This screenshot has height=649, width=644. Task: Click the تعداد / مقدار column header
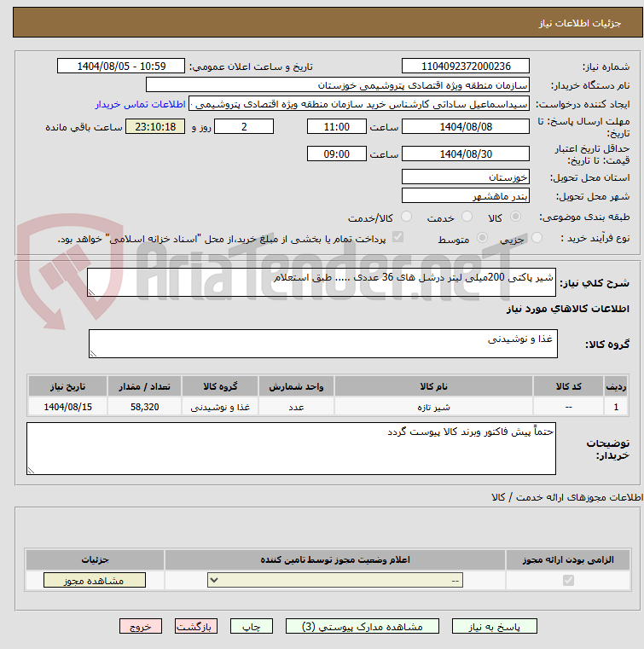144,386
